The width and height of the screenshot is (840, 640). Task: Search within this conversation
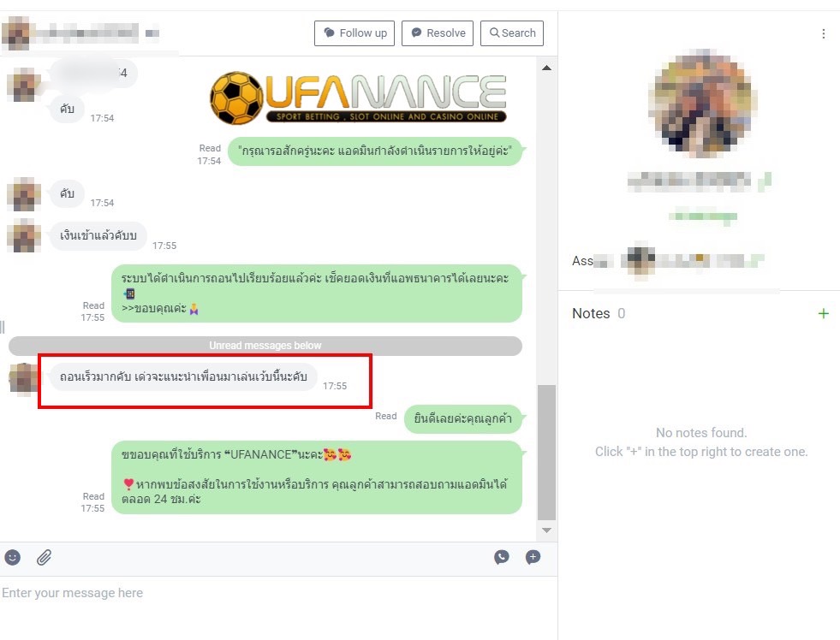[511, 33]
